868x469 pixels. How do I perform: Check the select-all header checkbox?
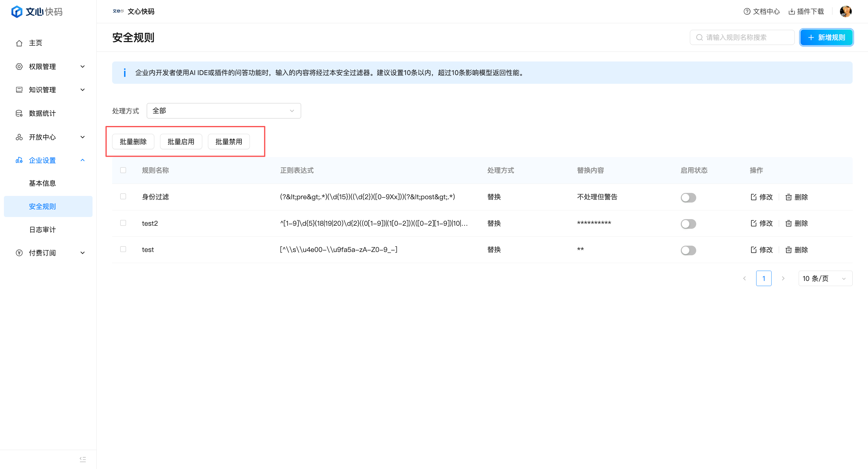[123, 170]
